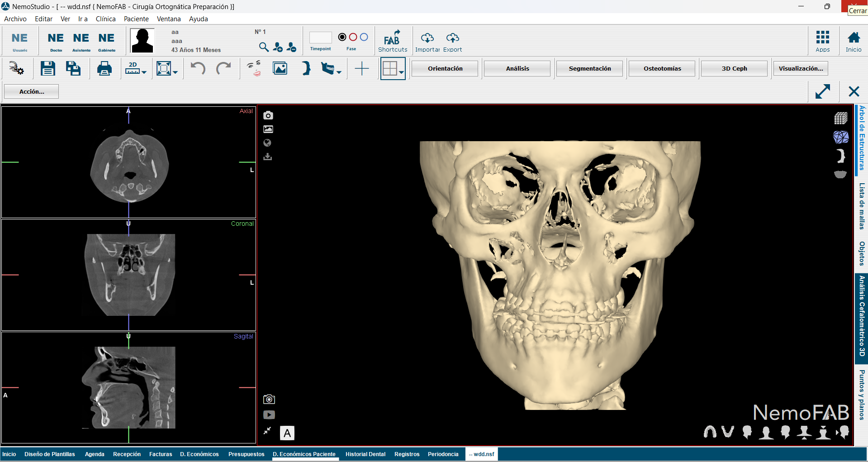Click the Save floppy disk icon

point(47,68)
